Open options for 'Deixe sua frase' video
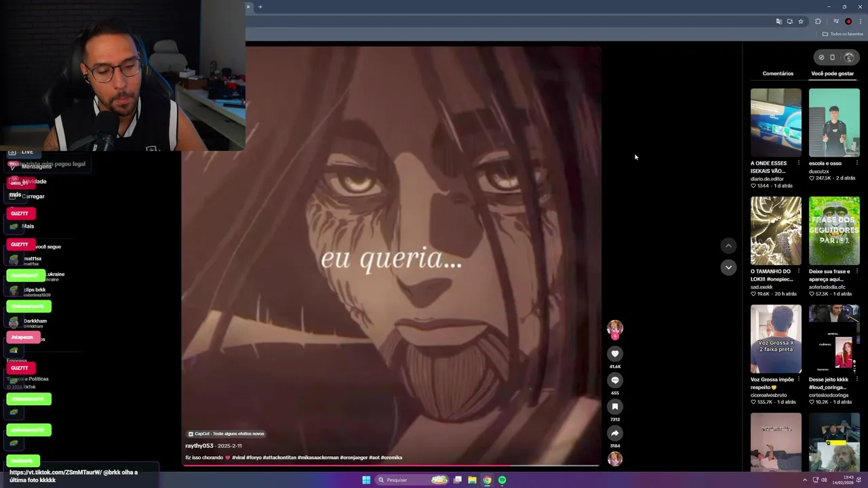 (856, 272)
